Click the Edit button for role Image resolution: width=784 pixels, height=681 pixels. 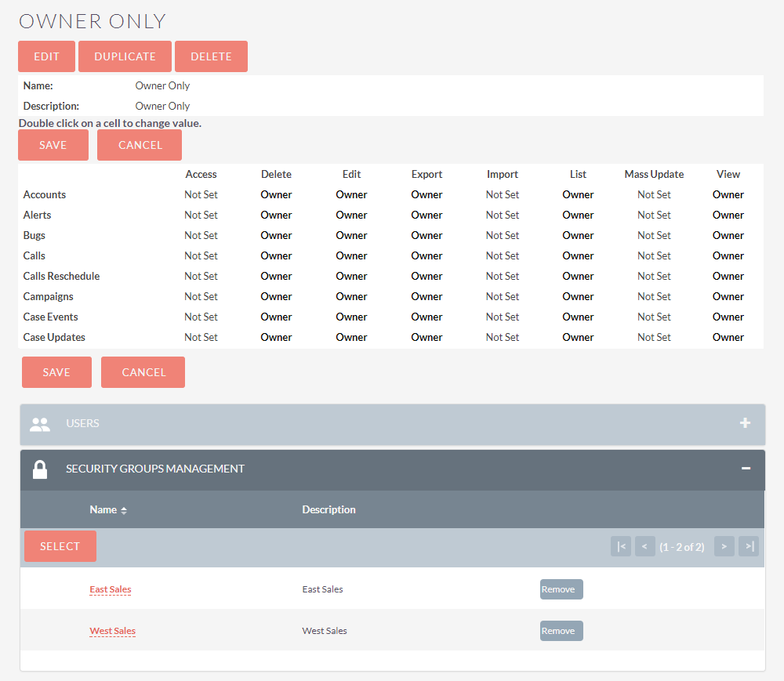[46, 56]
